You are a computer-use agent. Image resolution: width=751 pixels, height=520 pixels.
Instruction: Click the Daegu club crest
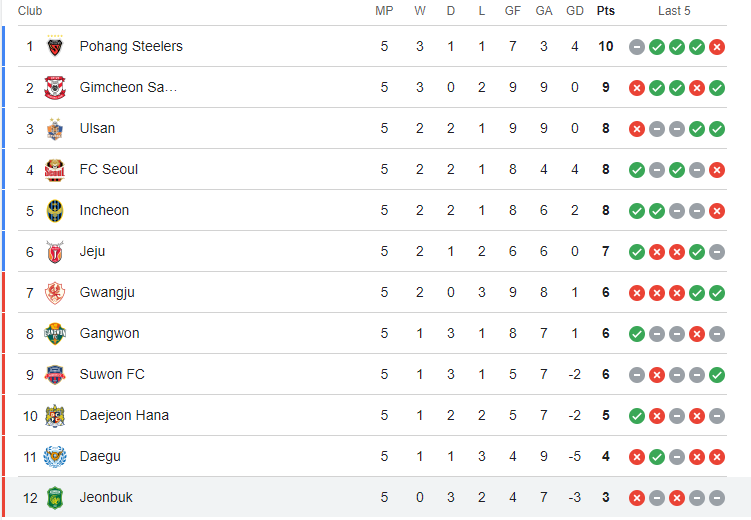pyautogui.click(x=55, y=457)
